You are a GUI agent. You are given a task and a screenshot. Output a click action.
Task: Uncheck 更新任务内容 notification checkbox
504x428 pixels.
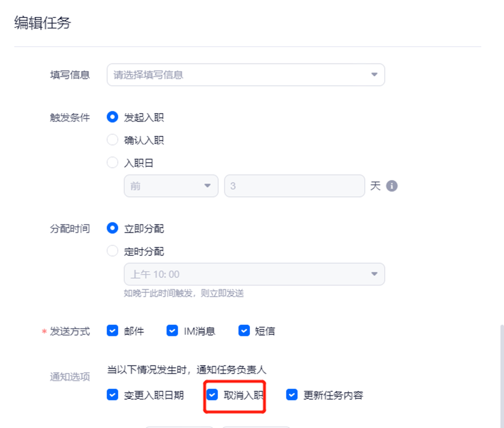click(292, 395)
